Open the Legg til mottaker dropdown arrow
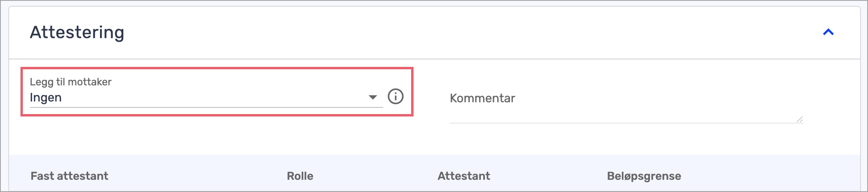This screenshot has height=192, width=868. pos(373,97)
